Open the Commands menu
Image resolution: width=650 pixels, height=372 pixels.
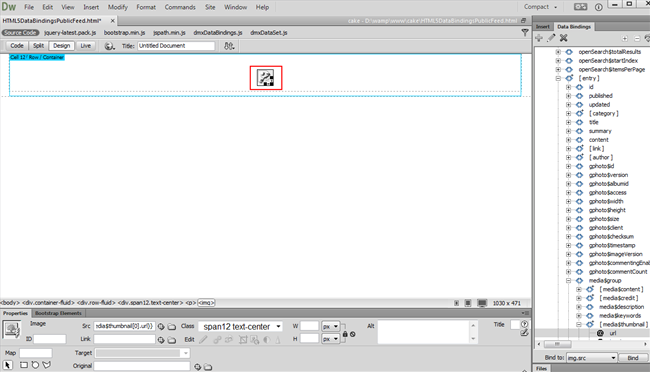[180, 7]
